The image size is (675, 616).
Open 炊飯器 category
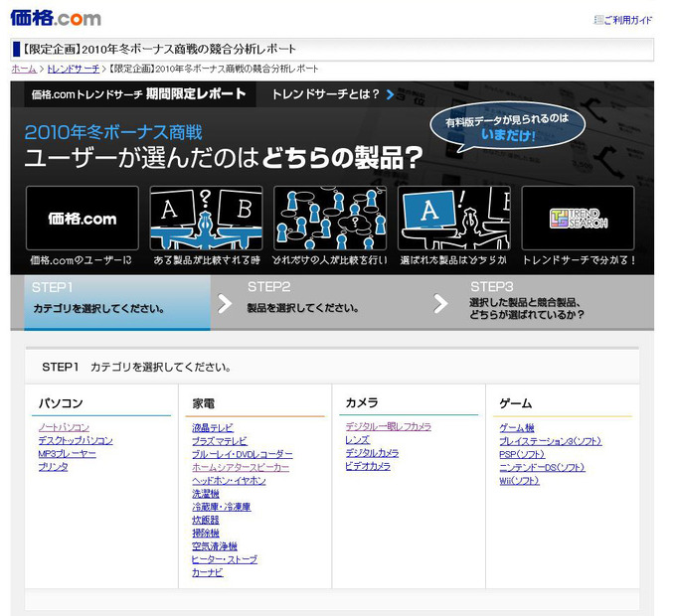206,520
